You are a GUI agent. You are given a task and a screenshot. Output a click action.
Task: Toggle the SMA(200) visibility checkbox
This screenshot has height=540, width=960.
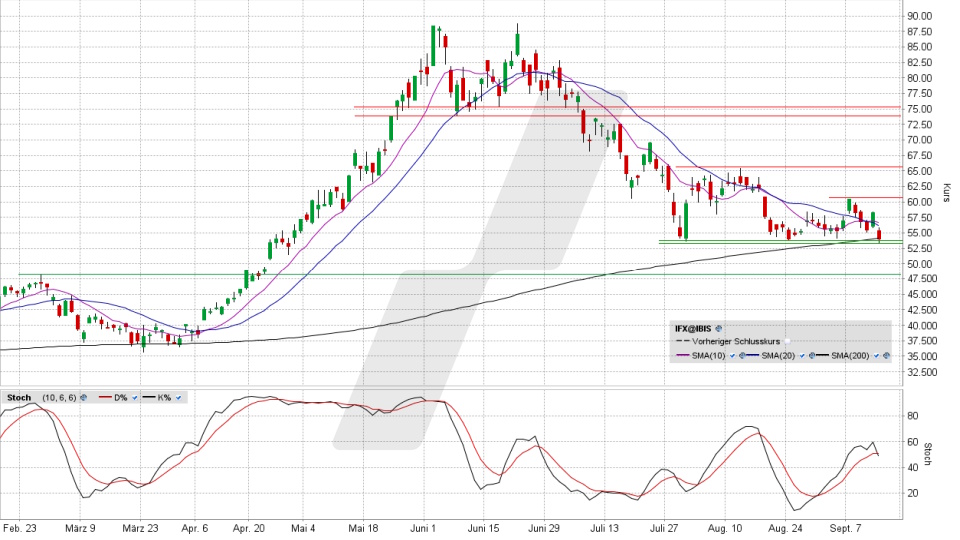click(x=876, y=356)
